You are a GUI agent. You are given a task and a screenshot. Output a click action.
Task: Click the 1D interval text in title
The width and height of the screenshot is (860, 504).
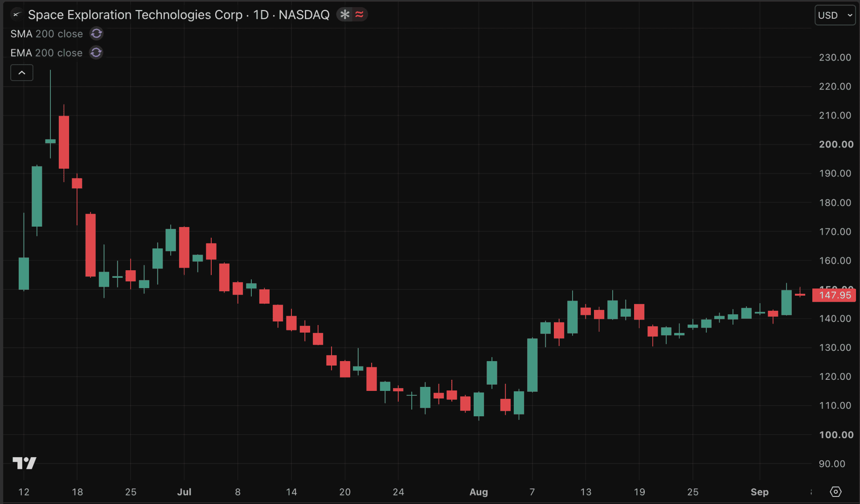(x=261, y=15)
